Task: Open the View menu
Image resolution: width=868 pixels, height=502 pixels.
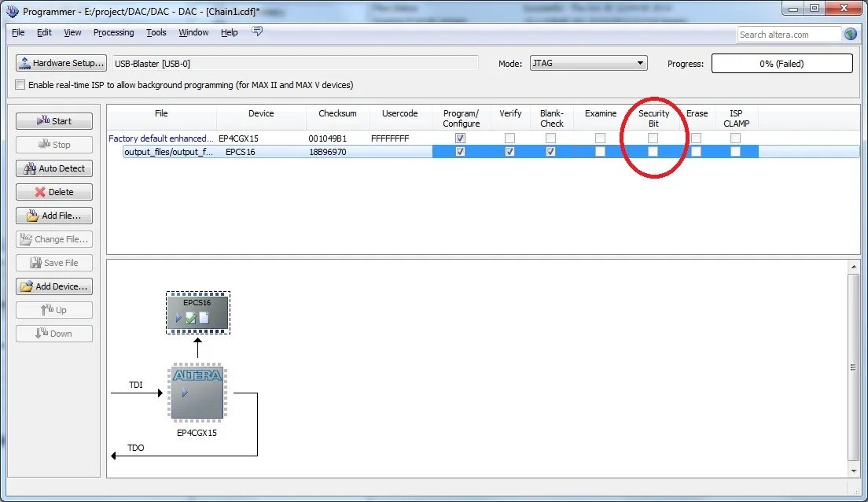Action: (x=72, y=33)
